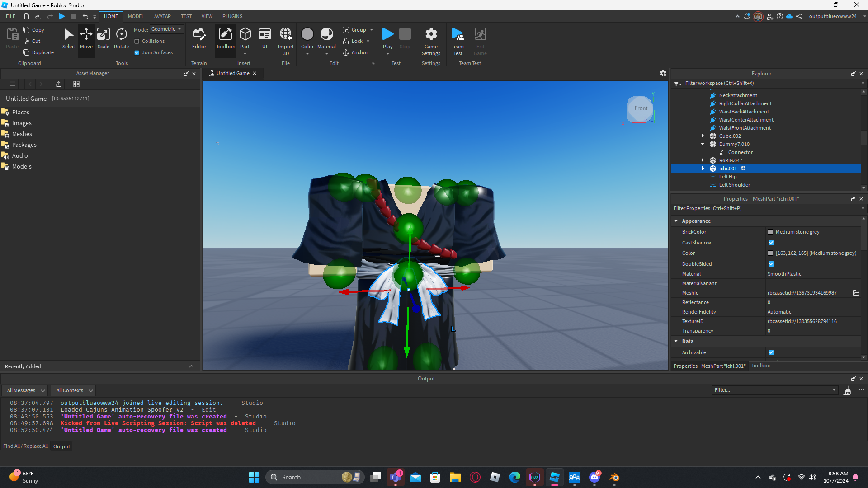868x488 pixels.
Task: Switch to the MODEL ribbon tab
Action: point(136,16)
